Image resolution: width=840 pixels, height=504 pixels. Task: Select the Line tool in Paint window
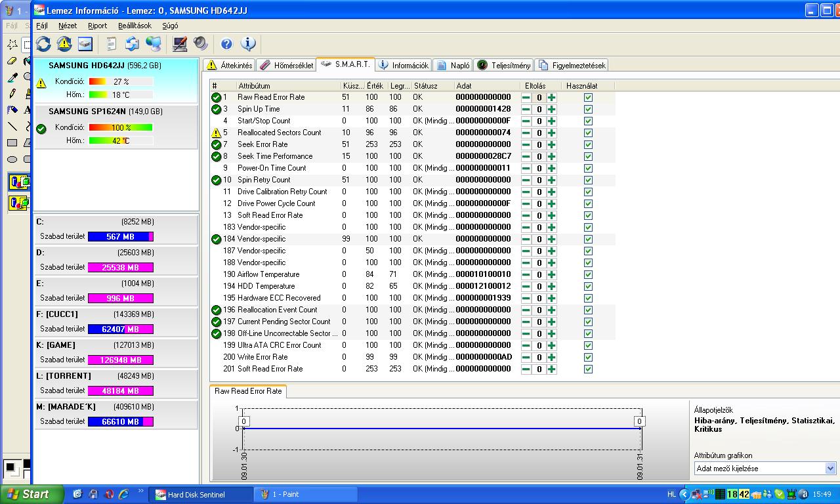coord(12,126)
